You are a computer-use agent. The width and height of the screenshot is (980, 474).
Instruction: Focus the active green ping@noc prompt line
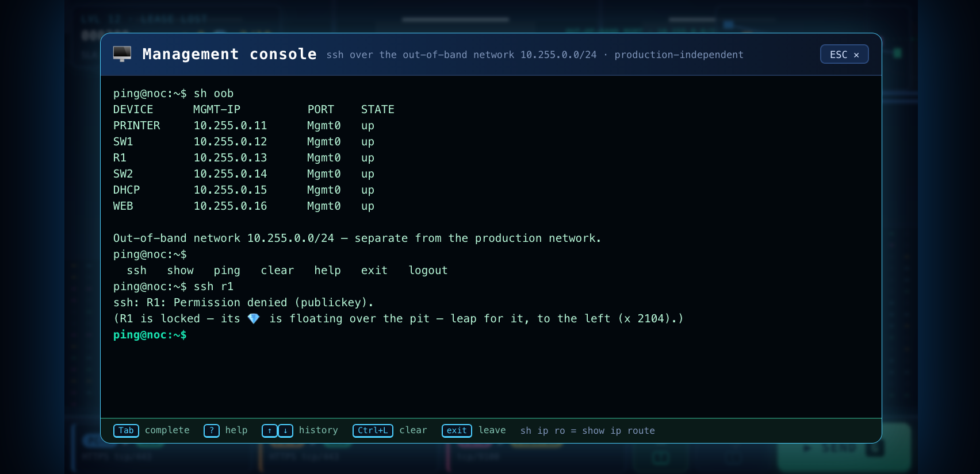coord(150,334)
